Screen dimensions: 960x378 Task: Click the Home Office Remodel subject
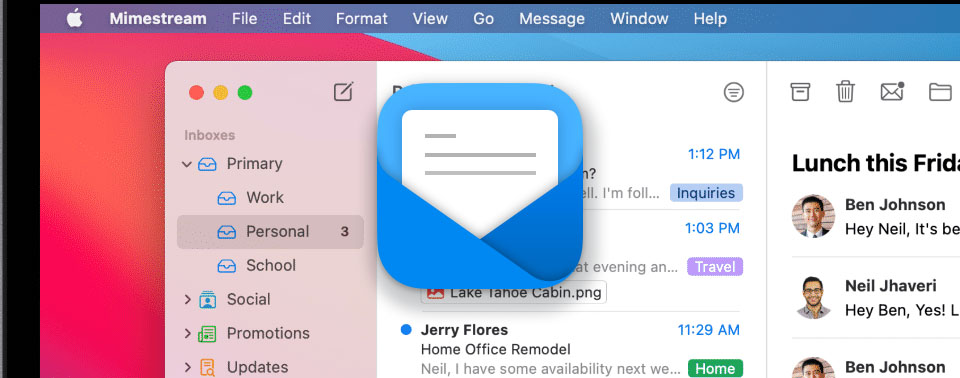pos(496,350)
